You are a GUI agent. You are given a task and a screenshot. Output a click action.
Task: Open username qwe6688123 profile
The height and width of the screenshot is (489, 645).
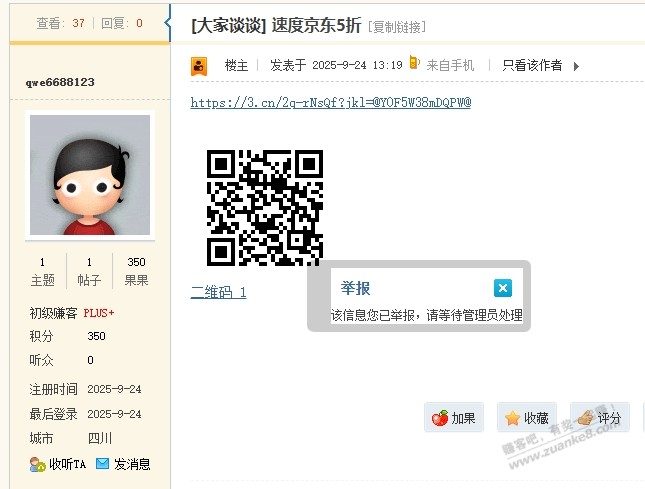click(x=60, y=82)
